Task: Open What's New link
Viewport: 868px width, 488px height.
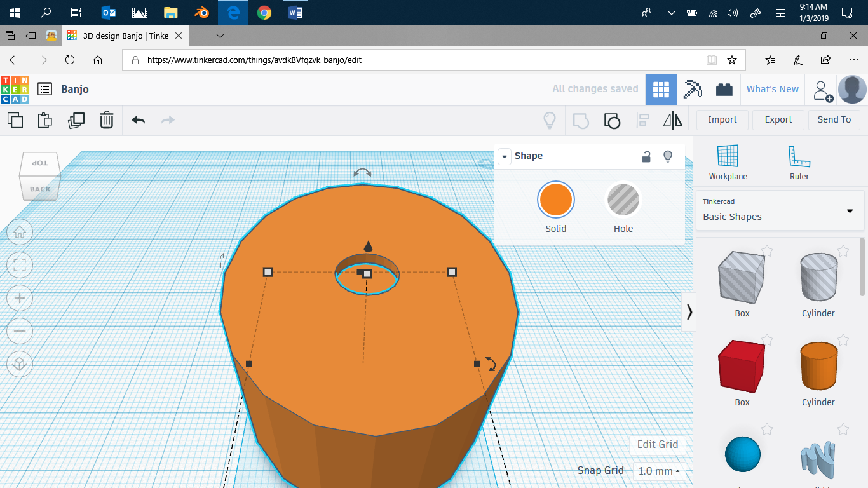Action: point(772,89)
